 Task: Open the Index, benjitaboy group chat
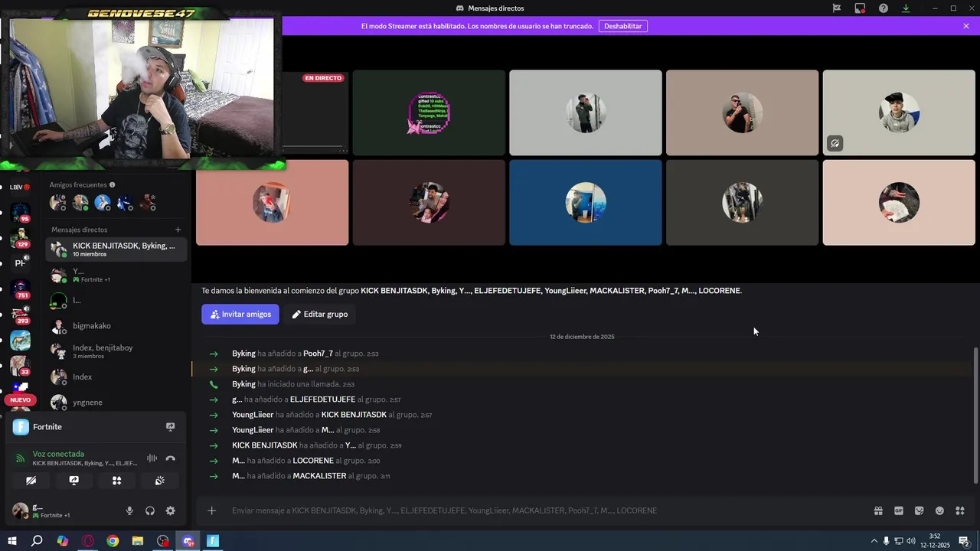(x=116, y=351)
